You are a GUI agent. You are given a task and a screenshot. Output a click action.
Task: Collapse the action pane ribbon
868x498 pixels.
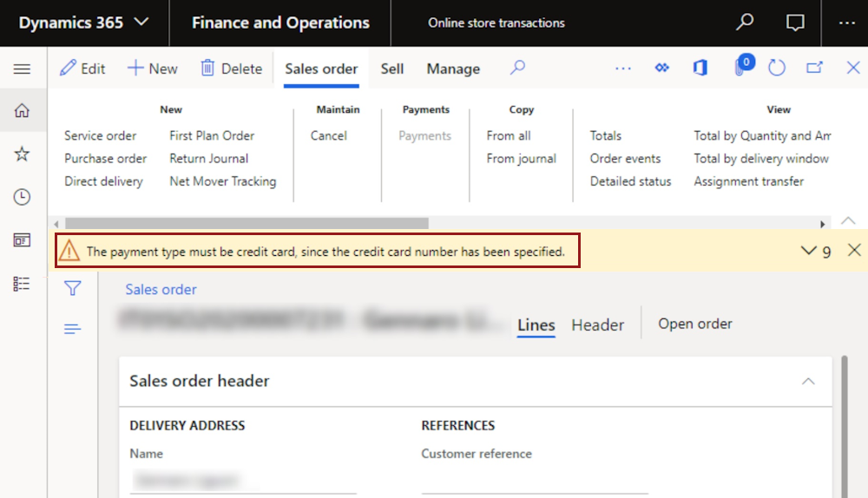[848, 220]
